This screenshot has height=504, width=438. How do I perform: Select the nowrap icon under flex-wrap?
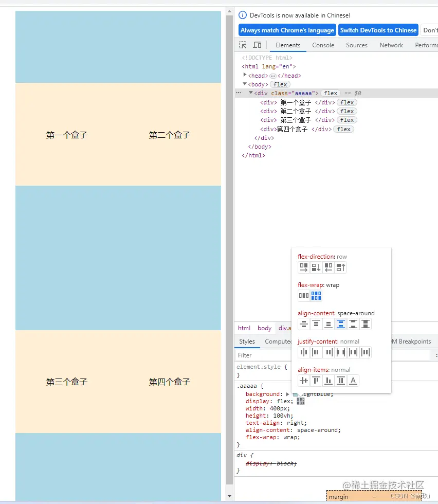(304, 295)
